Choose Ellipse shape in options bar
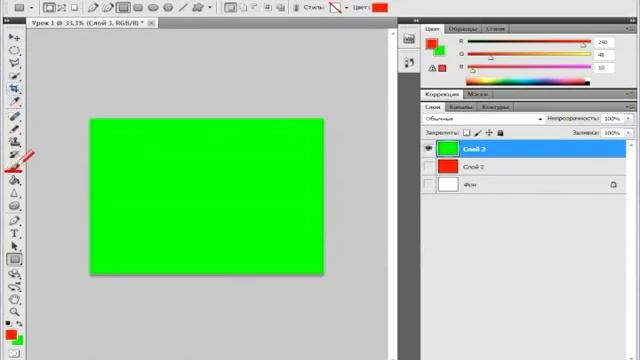The image size is (640, 360). click(153, 7)
